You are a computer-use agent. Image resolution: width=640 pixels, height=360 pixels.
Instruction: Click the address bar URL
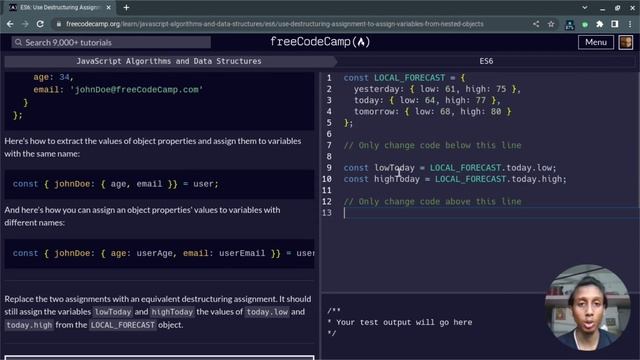pos(274,24)
